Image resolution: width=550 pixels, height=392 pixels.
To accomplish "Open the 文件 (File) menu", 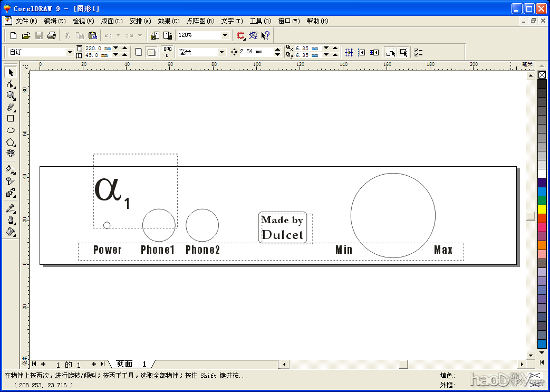I will point(26,21).
